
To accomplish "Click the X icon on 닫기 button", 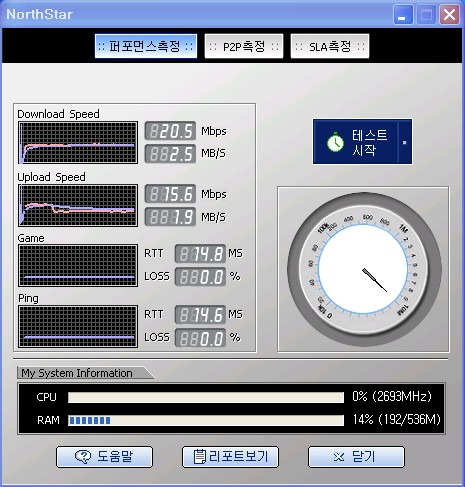I will (338, 457).
